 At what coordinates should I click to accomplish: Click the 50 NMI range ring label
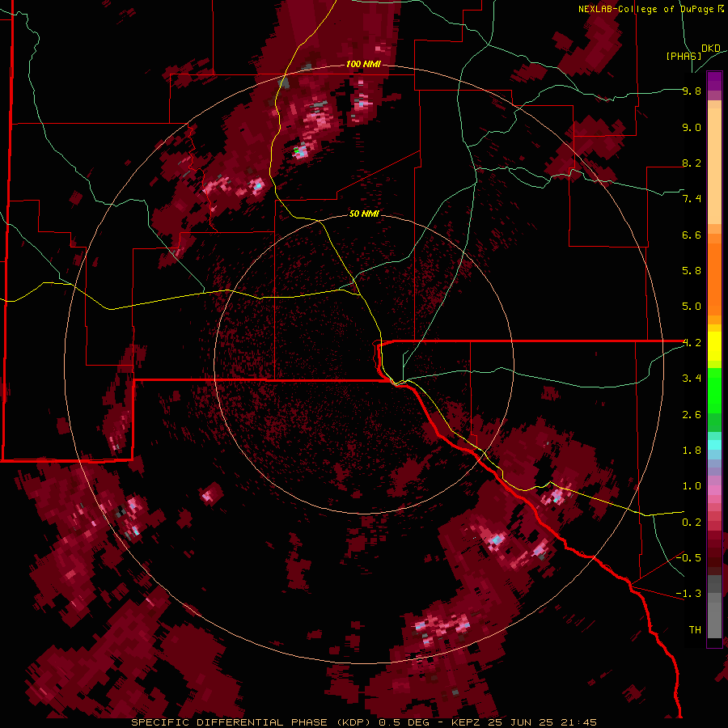coord(364,214)
